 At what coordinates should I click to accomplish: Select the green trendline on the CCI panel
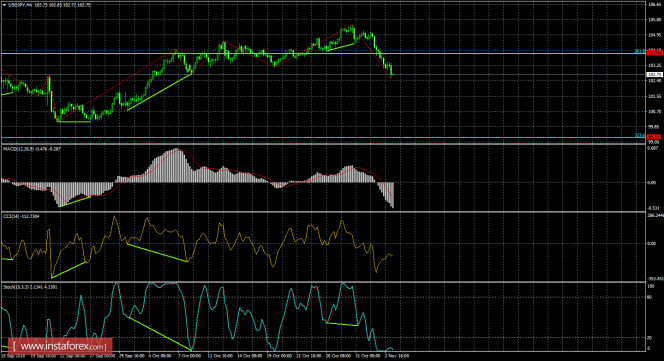157,253
